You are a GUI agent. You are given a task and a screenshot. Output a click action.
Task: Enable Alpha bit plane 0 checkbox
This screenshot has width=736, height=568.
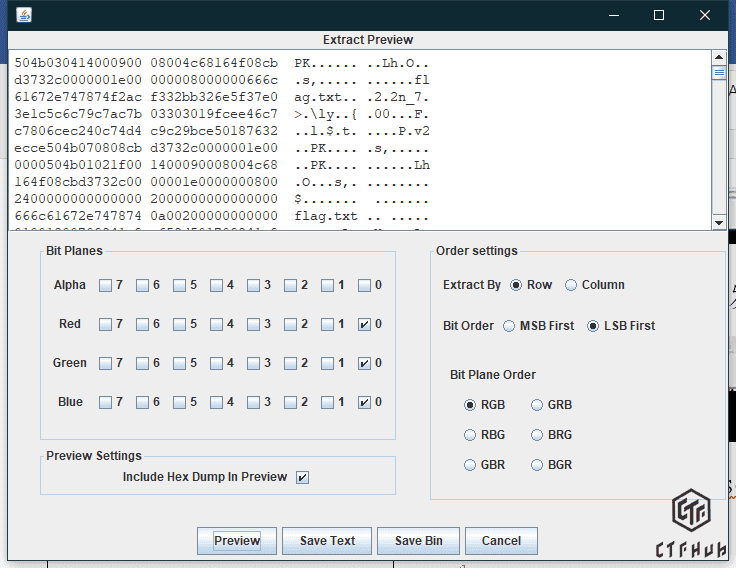pyautogui.click(x=364, y=285)
